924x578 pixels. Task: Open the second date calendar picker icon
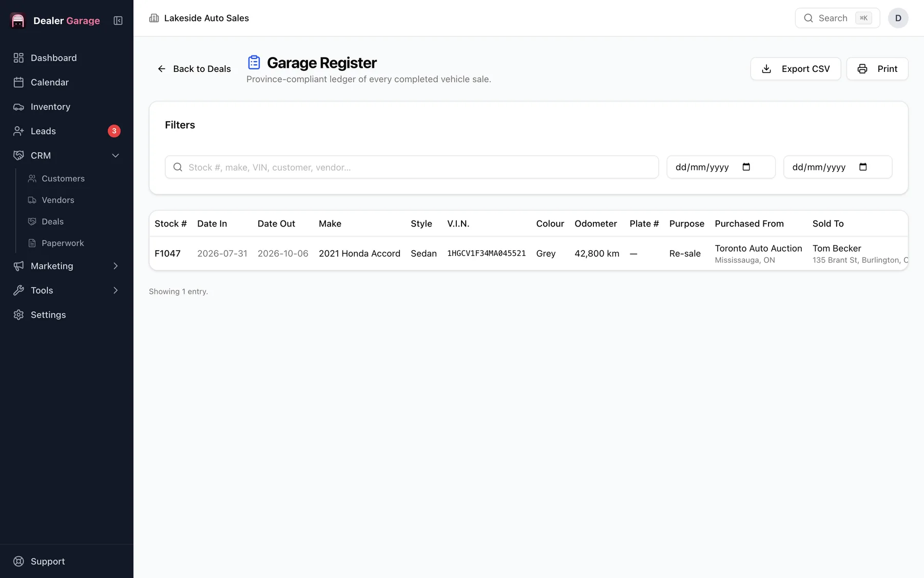[x=863, y=167]
